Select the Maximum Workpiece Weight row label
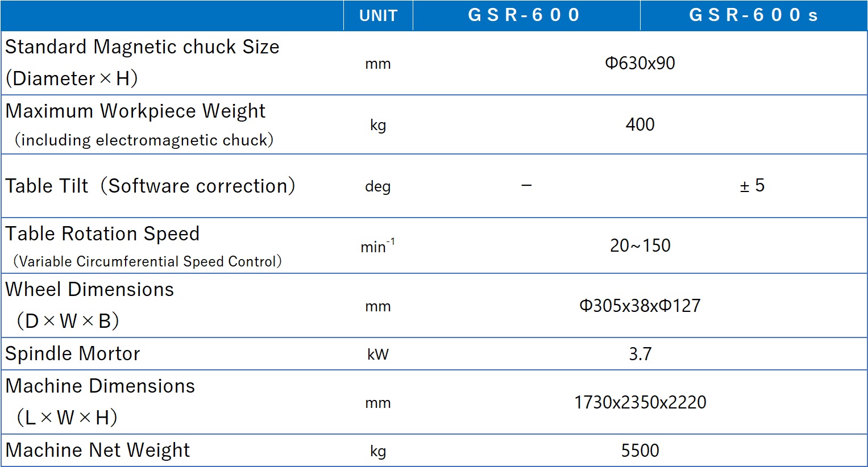The image size is (868, 467). [135, 111]
